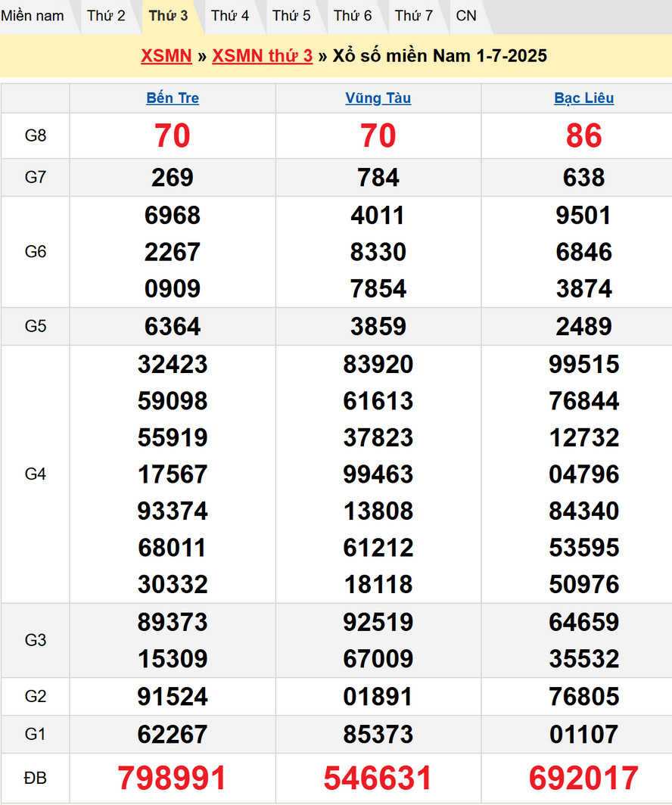Screen dimensions: 672x805
Task: Switch to the Thứ 6 tab
Action: [x=353, y=15]
